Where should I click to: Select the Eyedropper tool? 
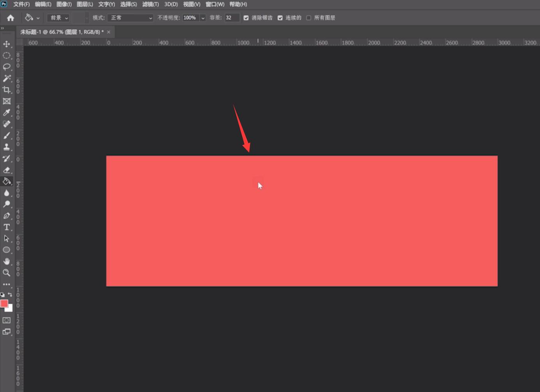tap(7, 113)
